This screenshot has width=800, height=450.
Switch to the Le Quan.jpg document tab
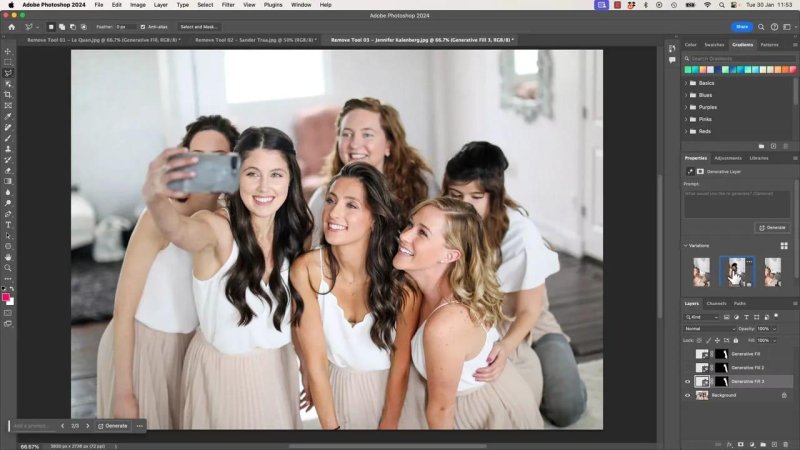click(104, 40)
